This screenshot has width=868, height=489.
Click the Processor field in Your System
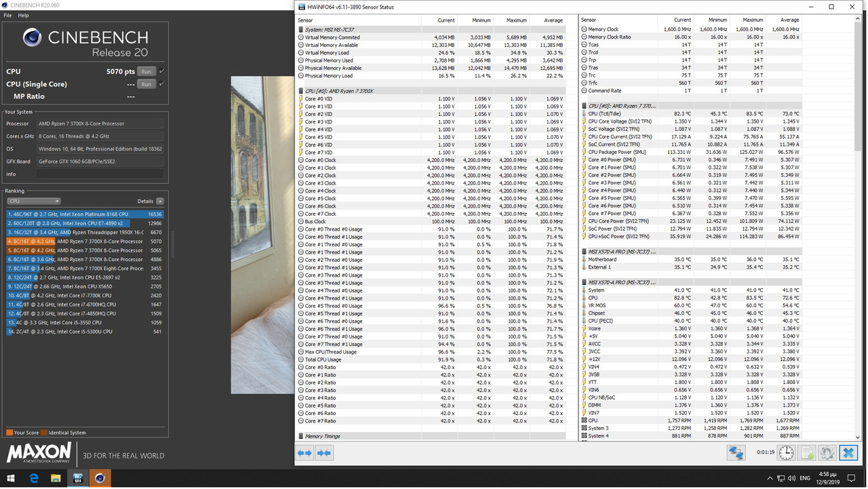[x=100, y=123]
